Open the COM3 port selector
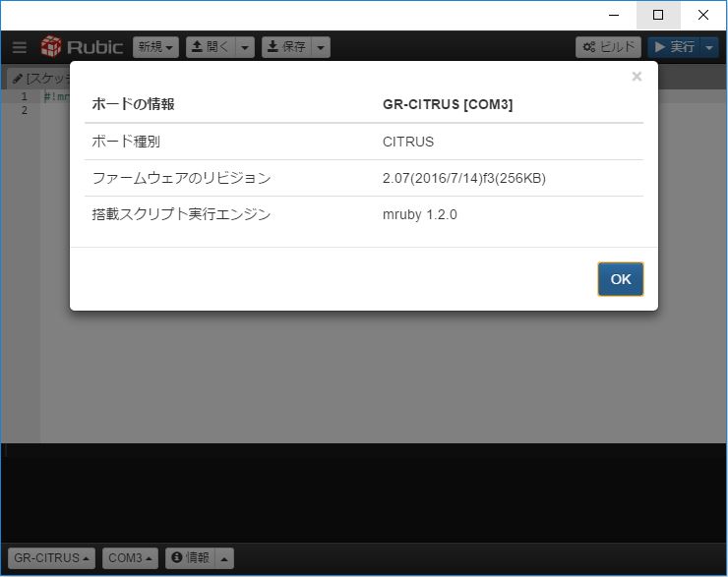 (130, 558)
